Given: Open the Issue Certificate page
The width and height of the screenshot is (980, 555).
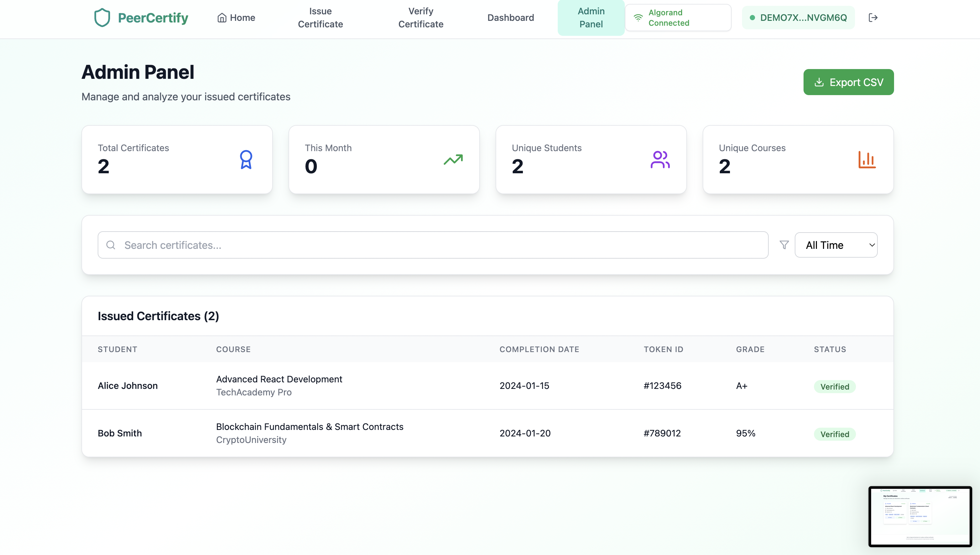Looking at the screenshot, I should 320,18.
